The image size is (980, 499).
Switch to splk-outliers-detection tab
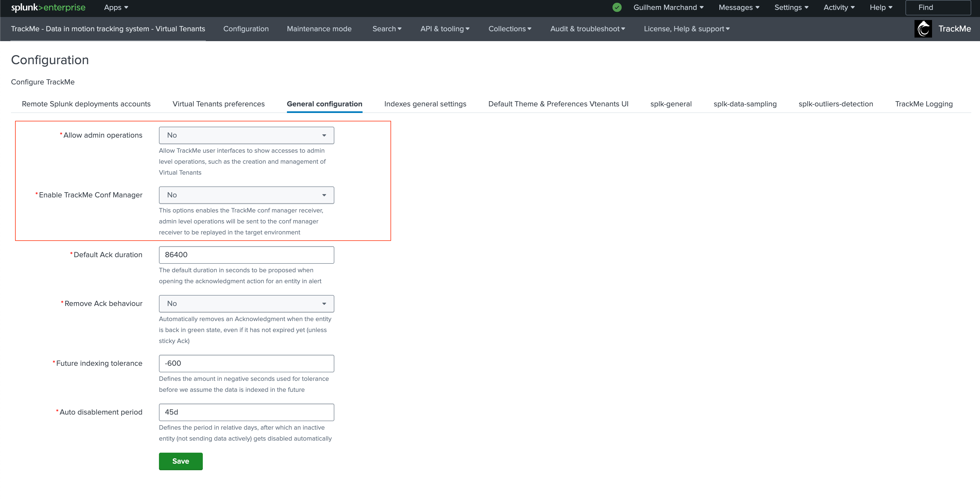[x=835, y=104]
